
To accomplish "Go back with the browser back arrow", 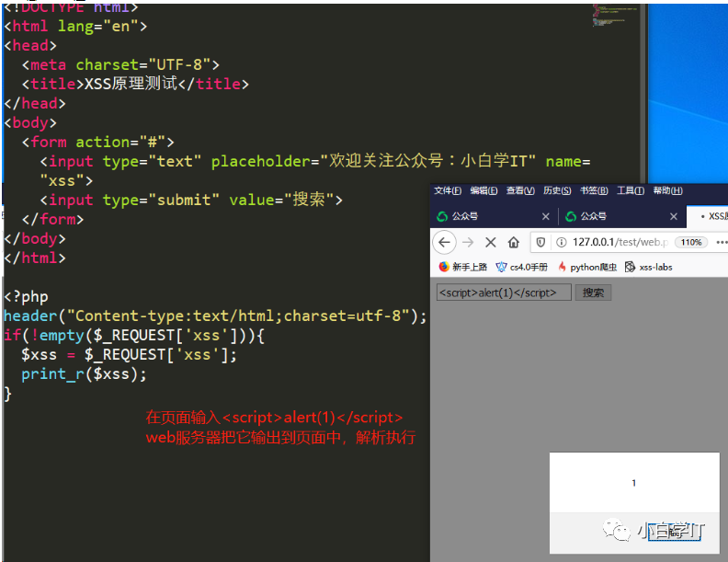I will [444, 242].
